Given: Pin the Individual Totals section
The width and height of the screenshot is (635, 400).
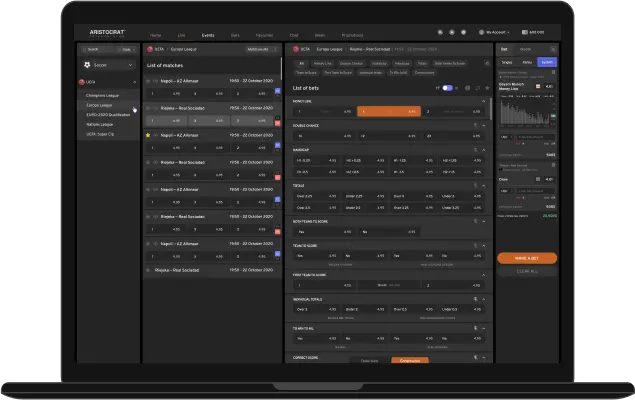Looking at the screenshot, I should pos(475,299).
